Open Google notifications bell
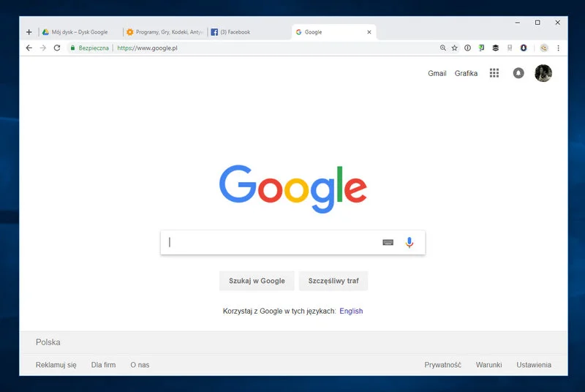Image resolution: width=585 pixels, height=392 pixels. pyautogui.click(x=518, y=73)
